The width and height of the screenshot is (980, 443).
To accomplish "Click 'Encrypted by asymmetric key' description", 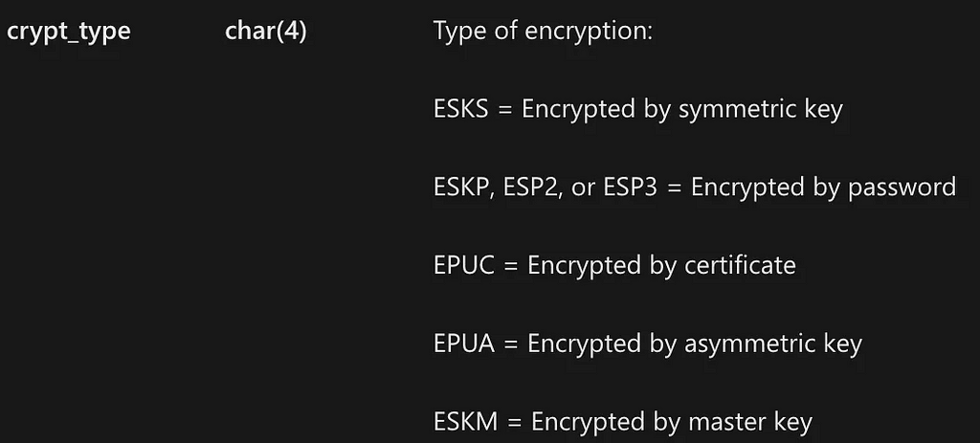I will click(x=695, y=344).
